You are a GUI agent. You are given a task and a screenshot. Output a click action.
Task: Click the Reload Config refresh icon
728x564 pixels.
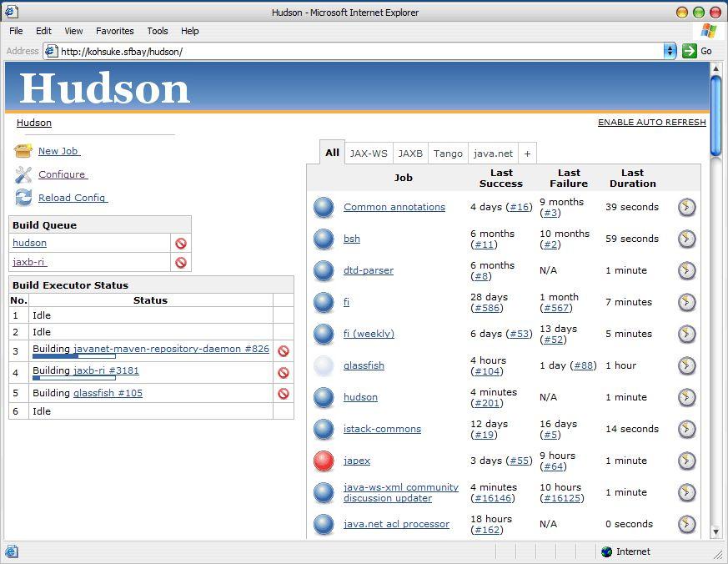(x=23, y=198)
